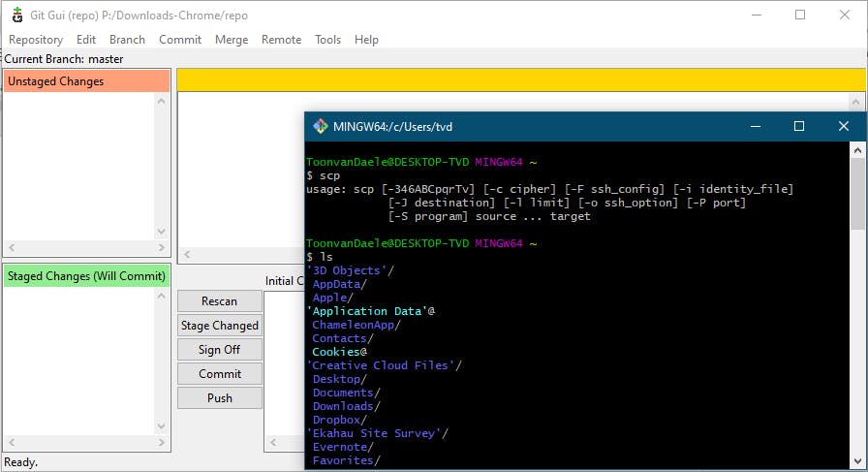Click right arrow of Staged Changes horizontal scrollbar

(161, 443)
